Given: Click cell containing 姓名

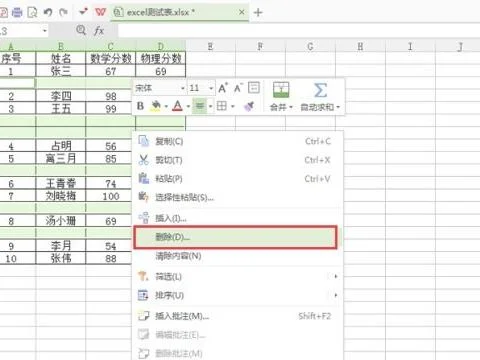Looking at the screenshot, I should coord(61,59).
